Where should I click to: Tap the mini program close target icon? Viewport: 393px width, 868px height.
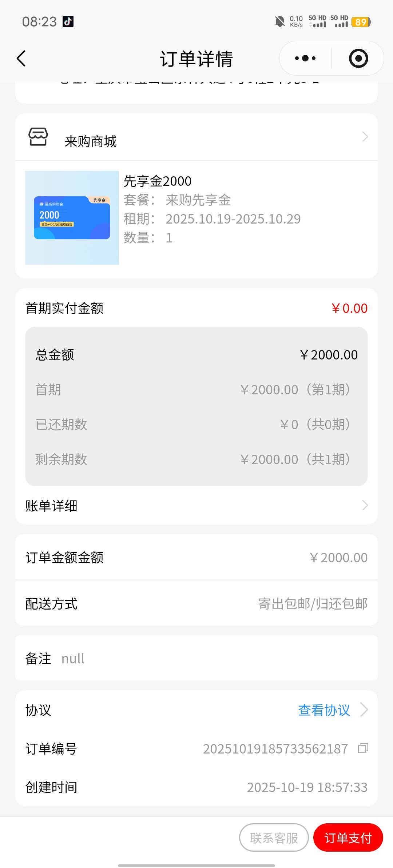click(358, 59)
